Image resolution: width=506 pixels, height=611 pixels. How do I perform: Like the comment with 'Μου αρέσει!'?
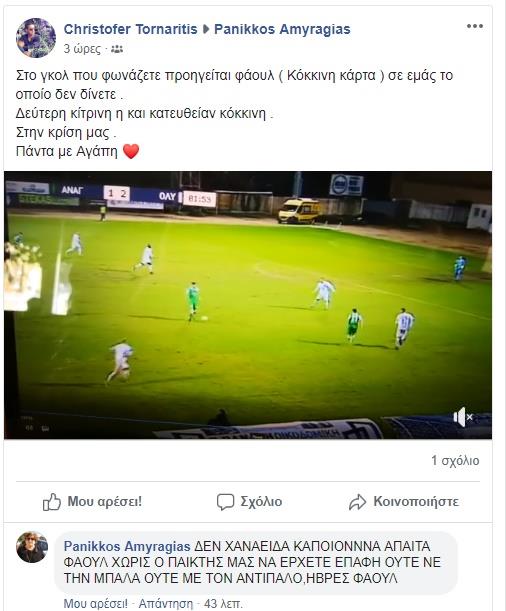pos(95,604)
